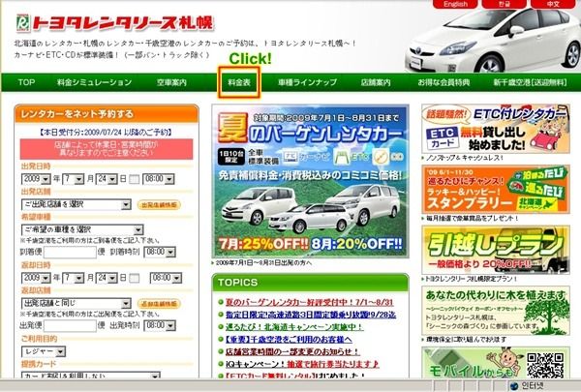This screenshot has height=392, width=581.
Task: Open the TOP menu item
Action: click(26, 82)
